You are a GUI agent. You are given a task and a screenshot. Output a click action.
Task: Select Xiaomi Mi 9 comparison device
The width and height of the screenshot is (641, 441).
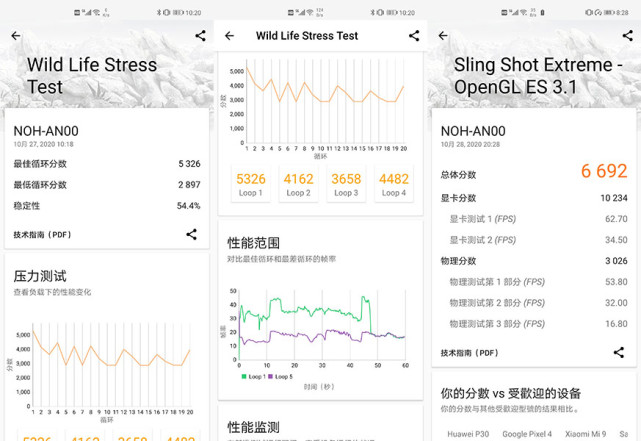pyautogui.click(x=585, y=434)
